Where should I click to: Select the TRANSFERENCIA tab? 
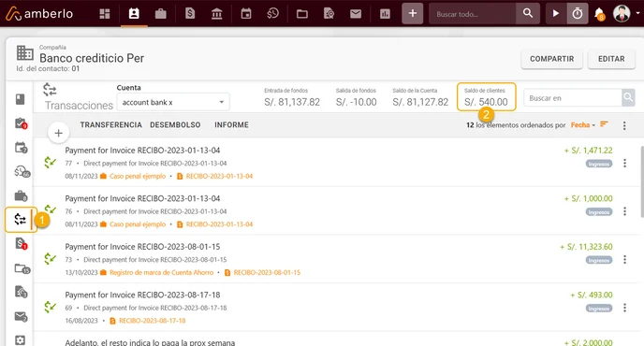[110, 124]
